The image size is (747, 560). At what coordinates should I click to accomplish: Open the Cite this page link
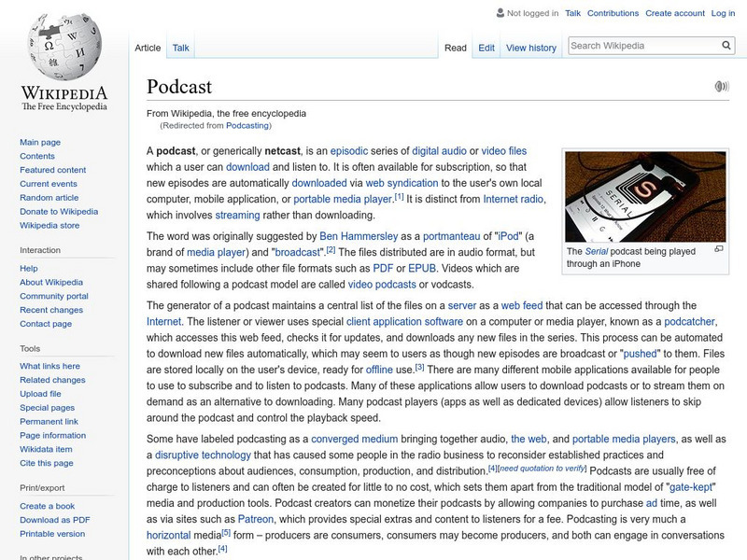click(46, 463)
